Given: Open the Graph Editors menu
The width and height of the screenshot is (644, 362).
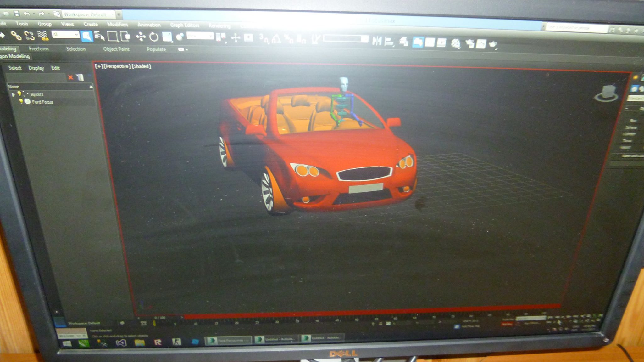Looking at the screenshot, I should coord(184,25).
